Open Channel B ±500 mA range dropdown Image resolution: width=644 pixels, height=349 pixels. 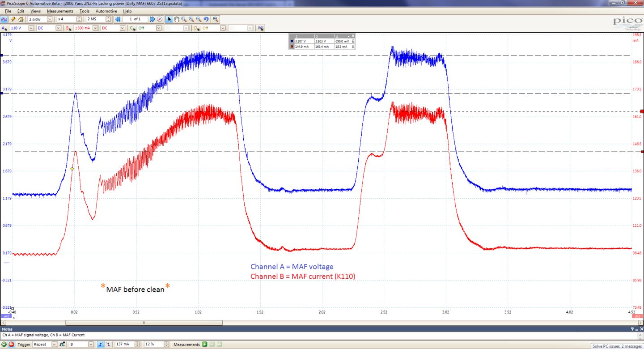pos(95,28)
